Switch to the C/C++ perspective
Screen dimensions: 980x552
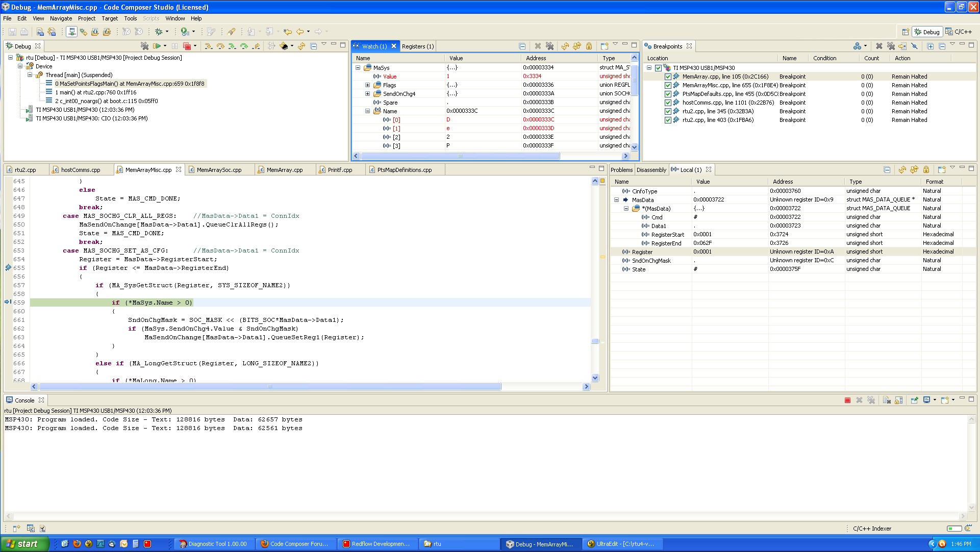point(958,32)
